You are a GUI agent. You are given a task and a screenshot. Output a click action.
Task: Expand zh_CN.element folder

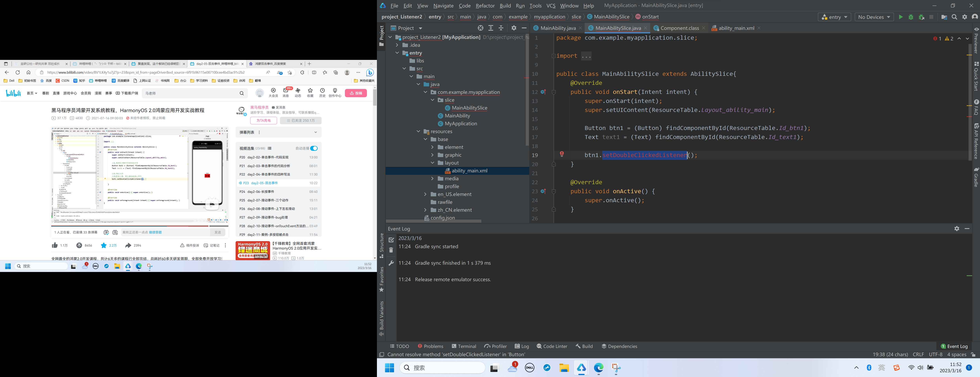click(x=425, y=210)
